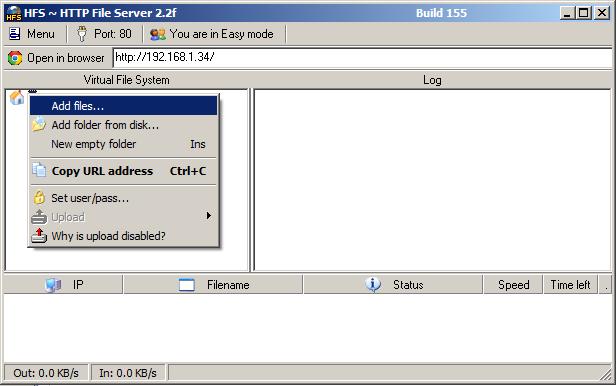616x386 pixels.
Task: Click the folder icon beside 'Add folder from disk'
Action: [39, 124]
